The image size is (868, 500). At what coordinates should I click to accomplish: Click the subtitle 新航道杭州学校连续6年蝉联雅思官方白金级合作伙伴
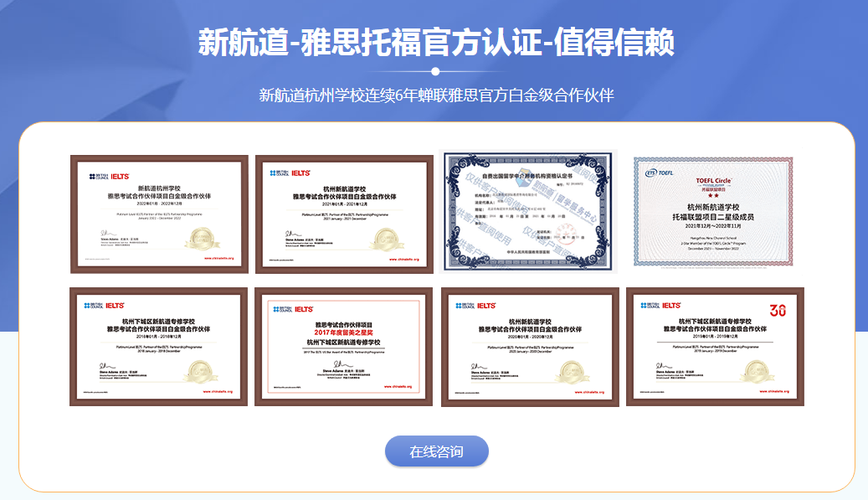[436, 95]
